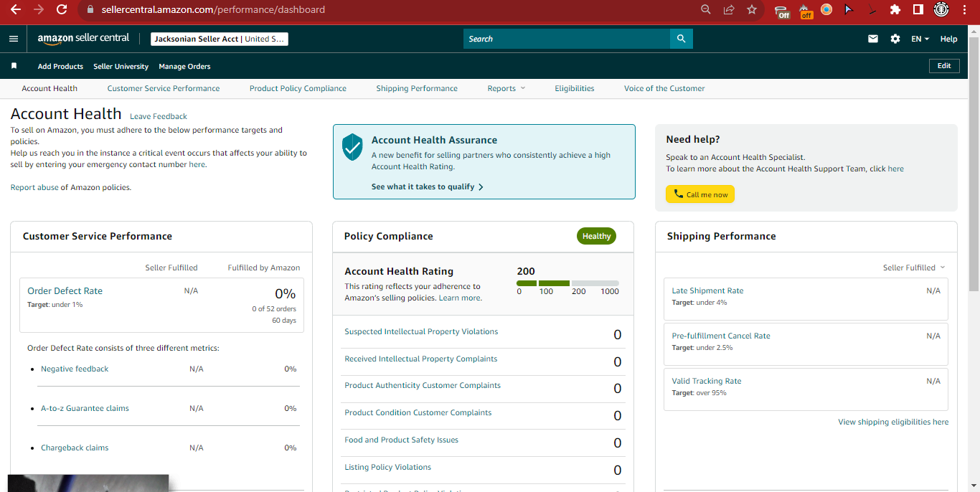
Task: Open the hamburger navigation menu
Action: coord(14,39)
